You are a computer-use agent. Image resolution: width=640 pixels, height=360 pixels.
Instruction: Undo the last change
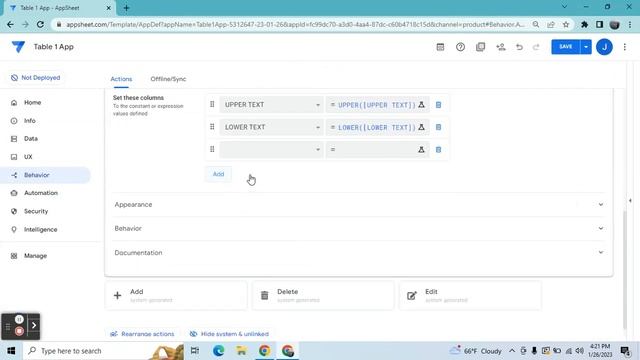point(519,47)
